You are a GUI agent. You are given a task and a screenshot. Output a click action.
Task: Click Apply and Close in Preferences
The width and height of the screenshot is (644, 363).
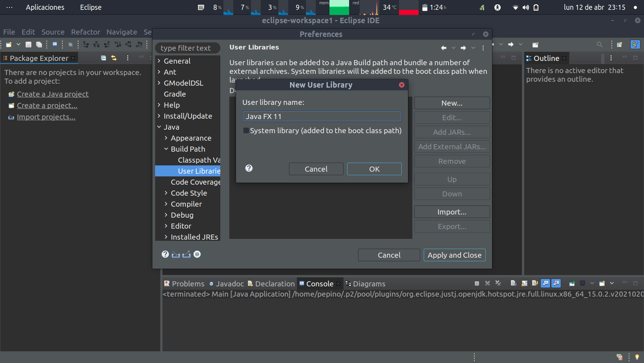pyautogui.click(x=455, y=255)
